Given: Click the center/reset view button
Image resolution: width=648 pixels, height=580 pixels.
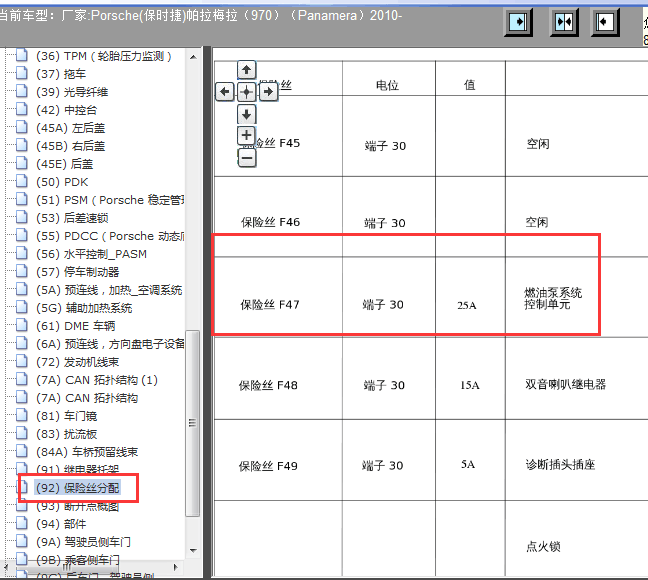Looking at the screenshot, I should [x=246, y=91].
